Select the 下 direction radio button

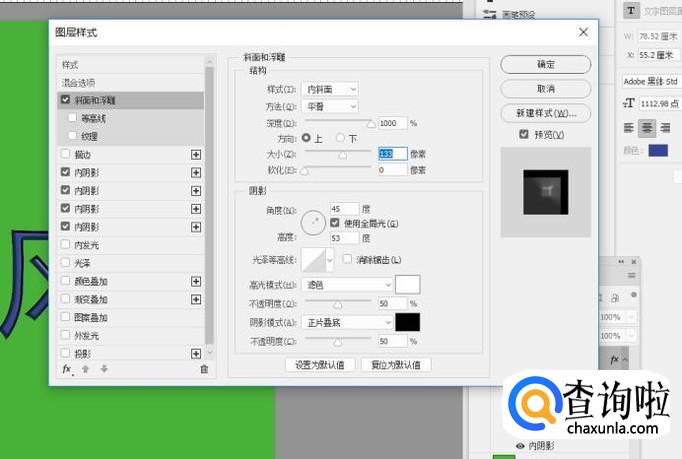click(x=341, y=138)
